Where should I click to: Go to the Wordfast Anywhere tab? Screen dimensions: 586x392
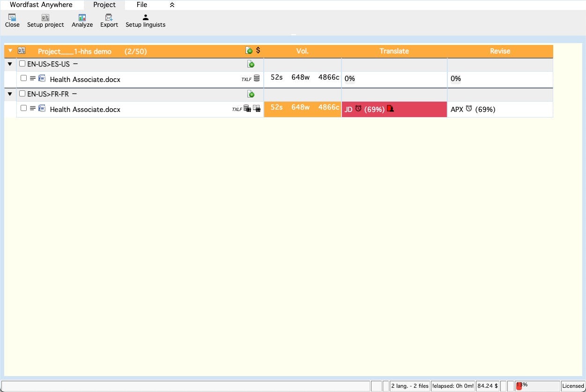click(41, 5)
